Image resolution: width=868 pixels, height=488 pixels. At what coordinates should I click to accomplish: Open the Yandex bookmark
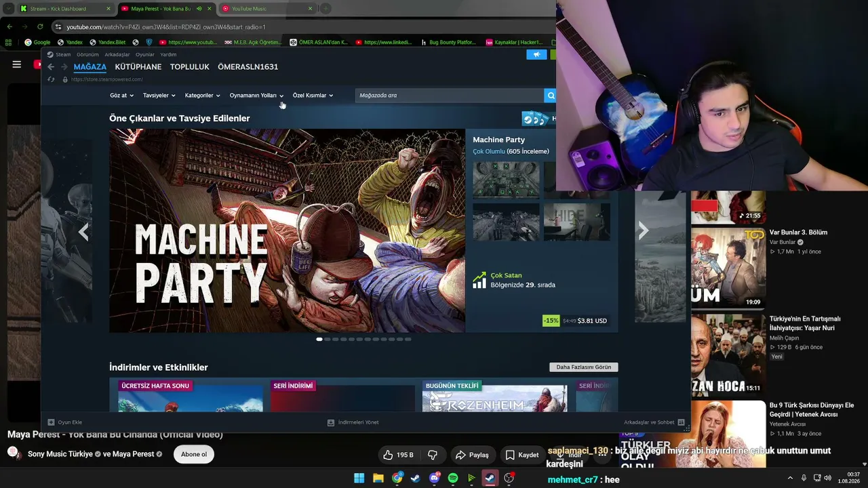pos(71,42)
